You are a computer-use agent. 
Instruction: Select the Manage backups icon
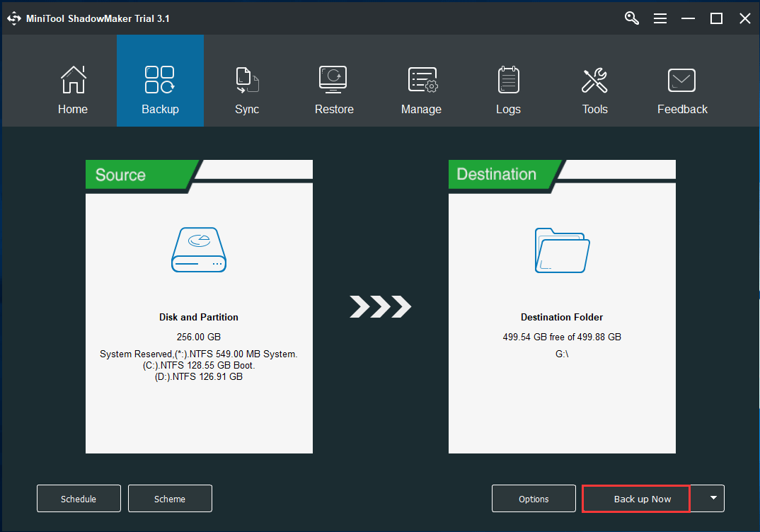421,79
